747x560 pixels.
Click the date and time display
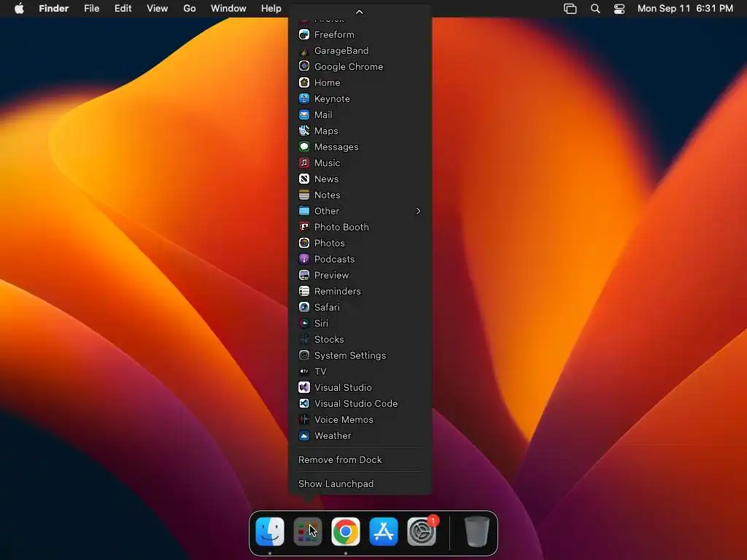pyautogui.click(x=685, y=9)
